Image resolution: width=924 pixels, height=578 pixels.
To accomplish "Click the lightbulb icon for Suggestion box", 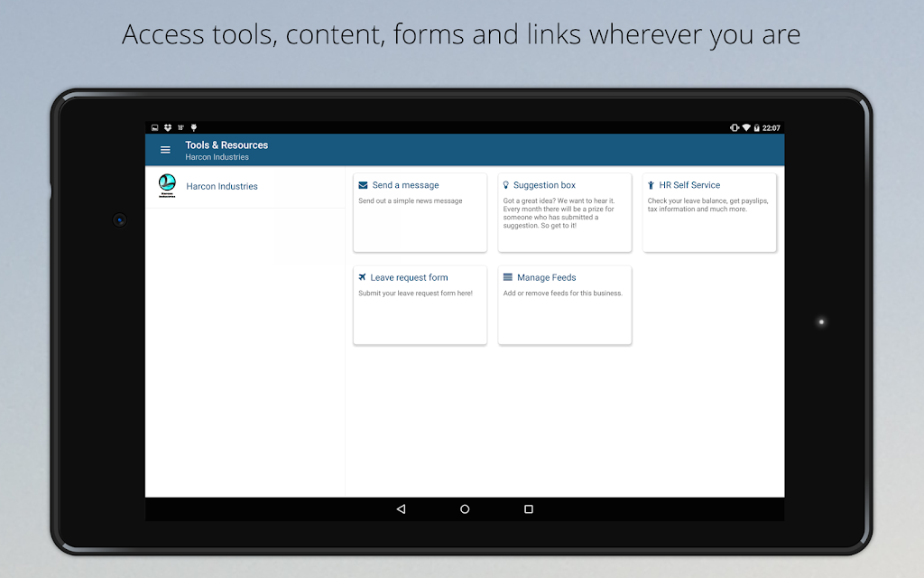I will [x=506, y=185].
